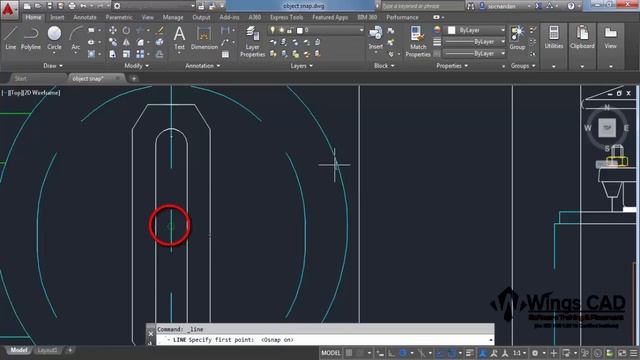Expand the Annotation panel
This screenshot has width=640, height=360.
pos(202,66)
